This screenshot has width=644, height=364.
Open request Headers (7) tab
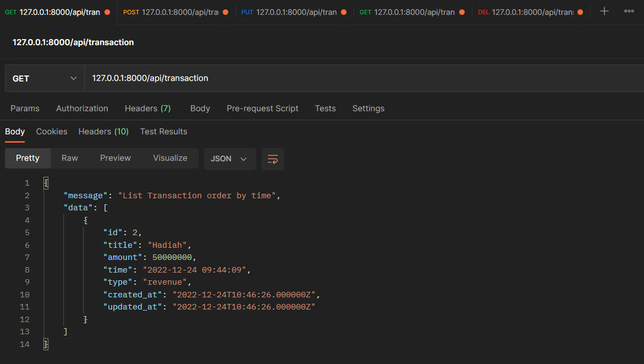click(x=148, y=108)
